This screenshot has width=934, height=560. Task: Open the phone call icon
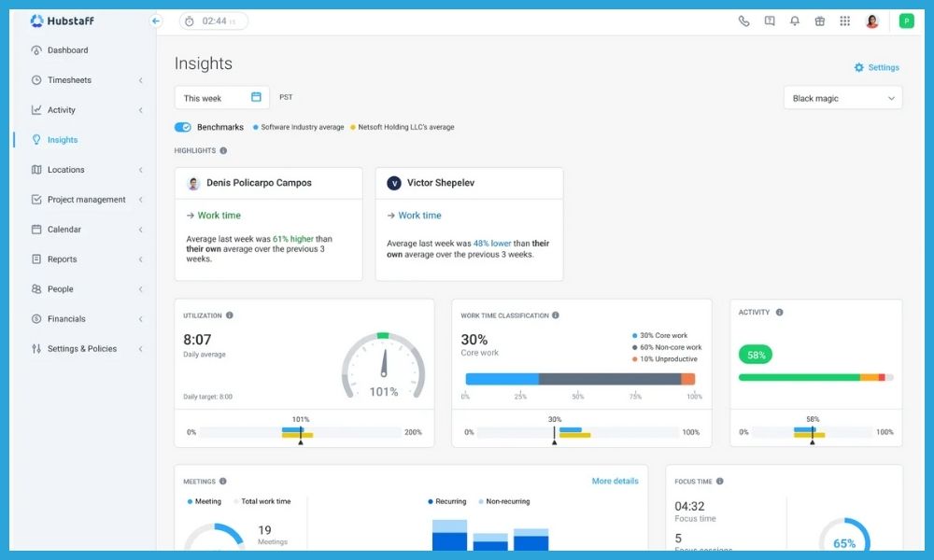point(744,21)
